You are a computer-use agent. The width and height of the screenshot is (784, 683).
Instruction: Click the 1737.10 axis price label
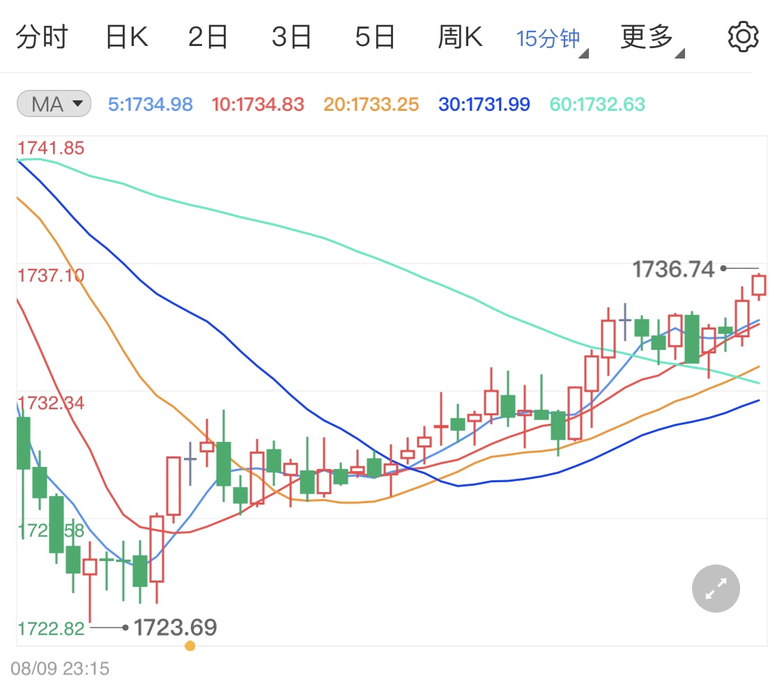tap(51, 275)
